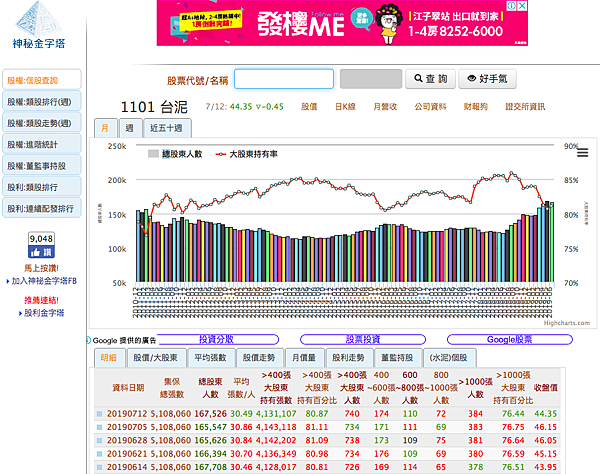Click the ad info icon on banner
The height and width of the screenshot is (474, 600).
(512, 6)
